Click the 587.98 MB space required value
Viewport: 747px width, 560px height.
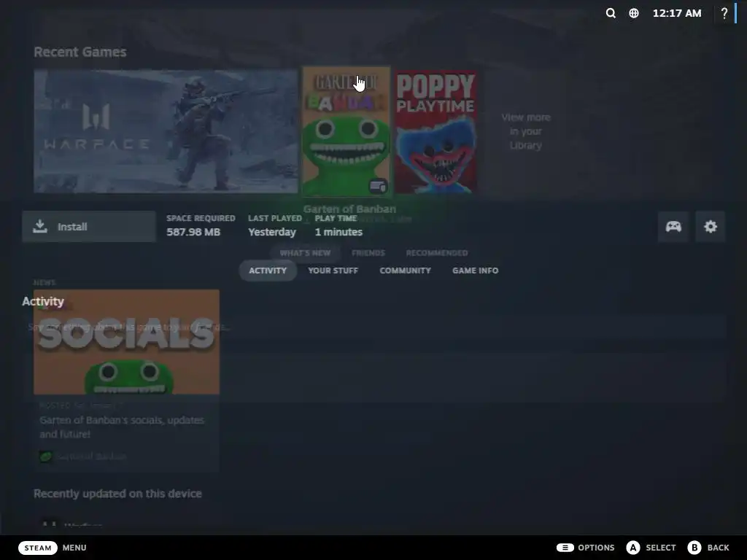(193, 232)
